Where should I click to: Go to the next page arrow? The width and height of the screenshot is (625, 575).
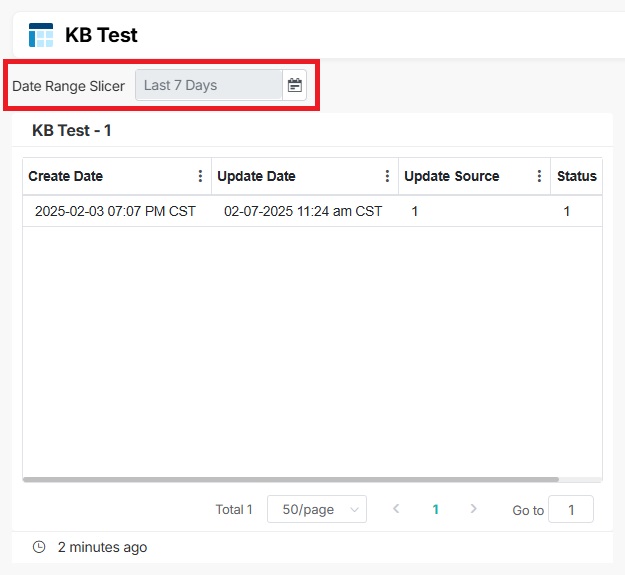tap(473, 509)
